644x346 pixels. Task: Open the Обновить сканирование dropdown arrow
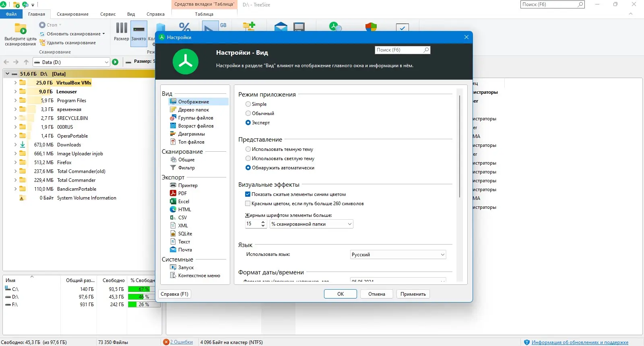click(x=103, y=34)
